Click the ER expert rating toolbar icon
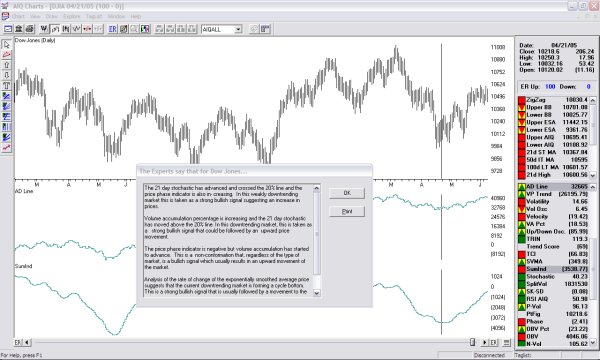Screen dimensions: 600x360 coord(112,29)
